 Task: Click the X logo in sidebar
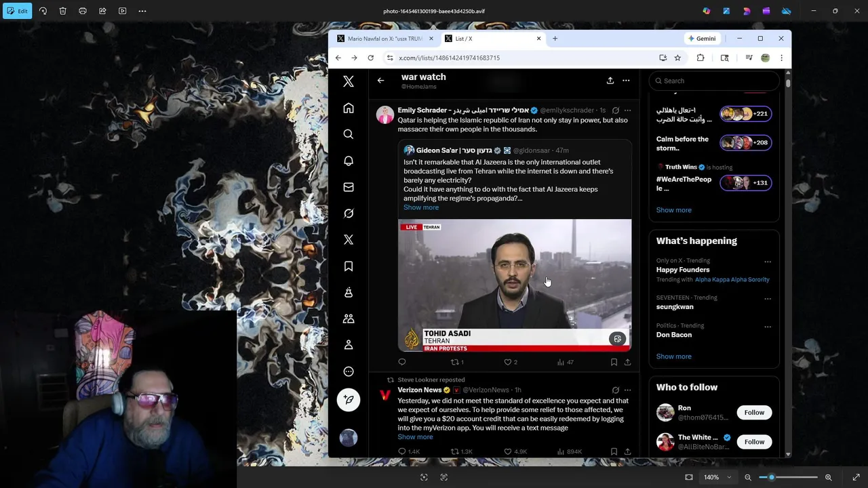[349, 81]
